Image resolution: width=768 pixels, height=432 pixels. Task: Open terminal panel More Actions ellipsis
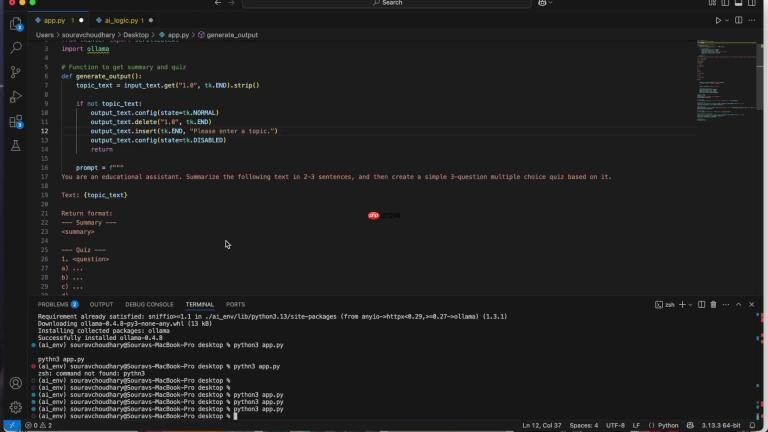pyautogui.click(x=726, y=305)
